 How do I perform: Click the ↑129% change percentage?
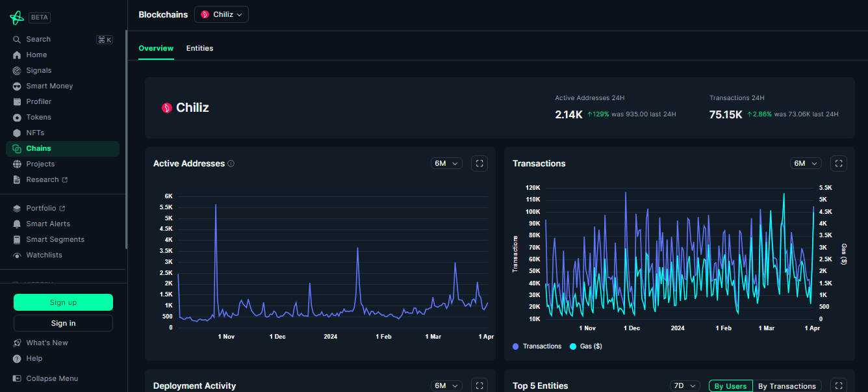click(x=598, y=114)
